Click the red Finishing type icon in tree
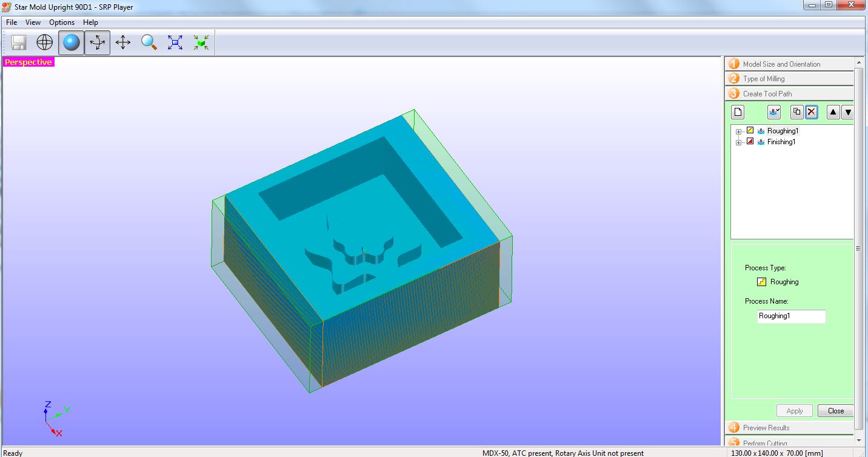This screenshot has width=868, height=457. click(750, 141)
